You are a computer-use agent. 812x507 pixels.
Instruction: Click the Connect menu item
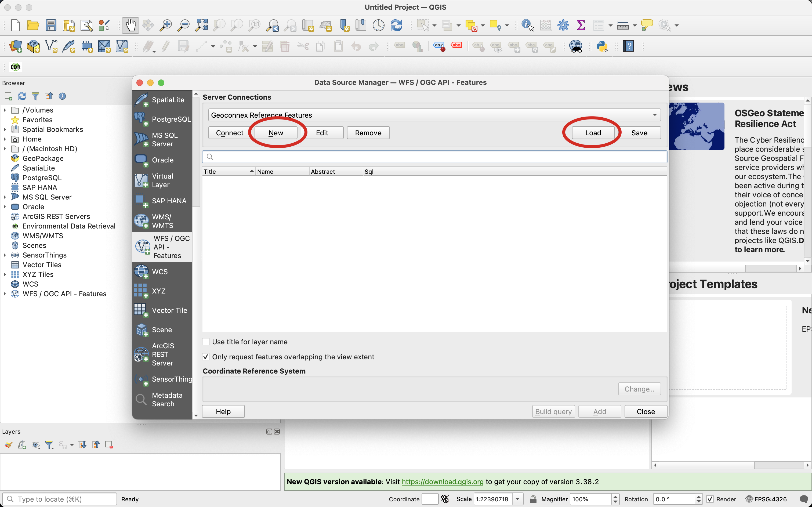[229, 133]
